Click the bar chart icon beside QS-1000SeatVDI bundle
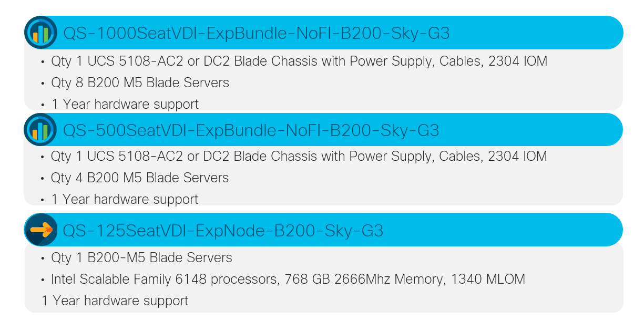 pos(41,33)
